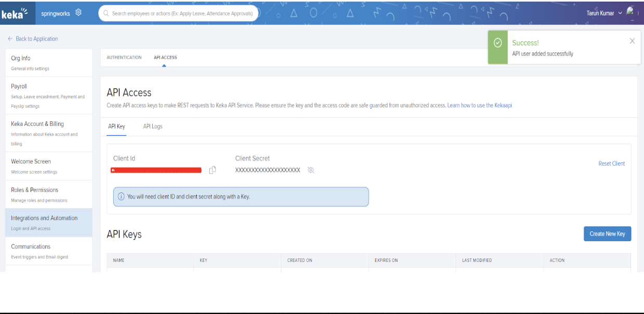Switch to the Authentication tab

[124, 58]
